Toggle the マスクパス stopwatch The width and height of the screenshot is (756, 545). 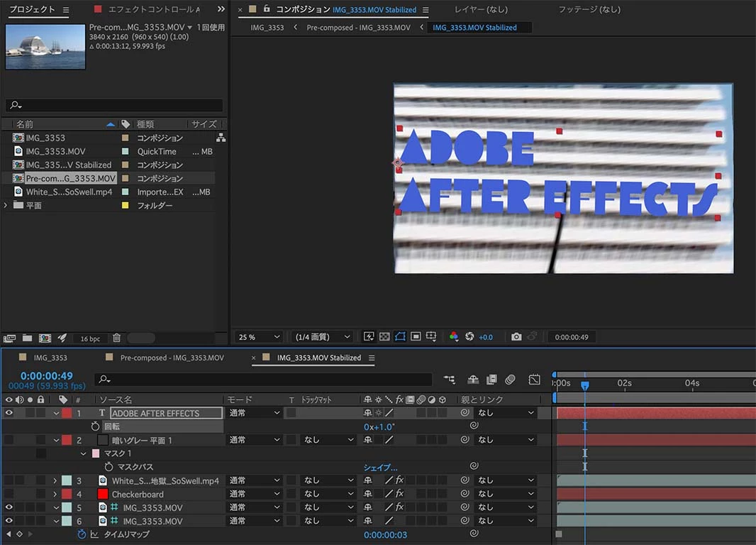click(x=109, y=467)
